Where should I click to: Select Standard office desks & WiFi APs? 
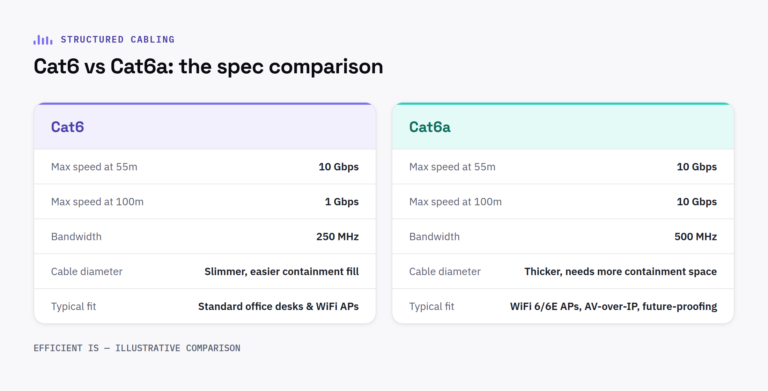278,306
